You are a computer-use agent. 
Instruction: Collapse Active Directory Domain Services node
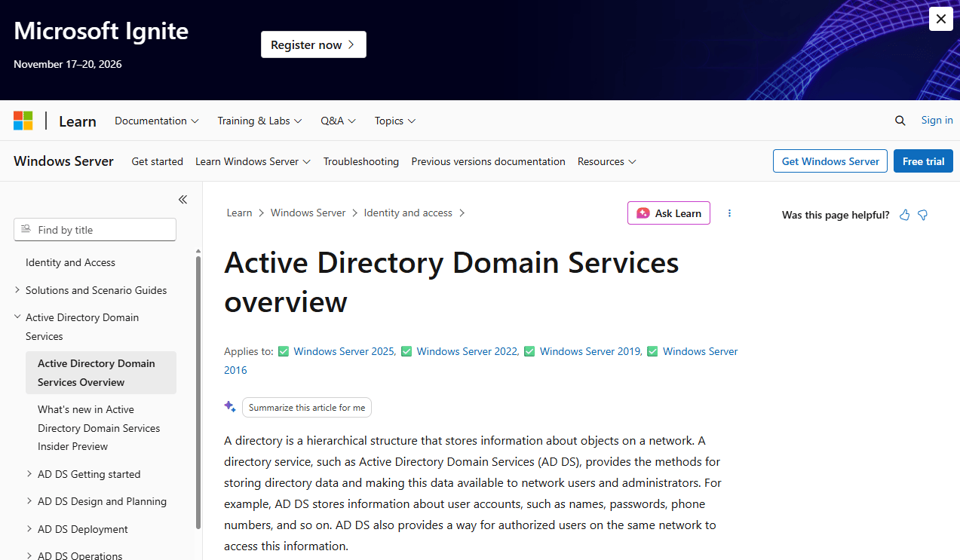coord(17,317)
